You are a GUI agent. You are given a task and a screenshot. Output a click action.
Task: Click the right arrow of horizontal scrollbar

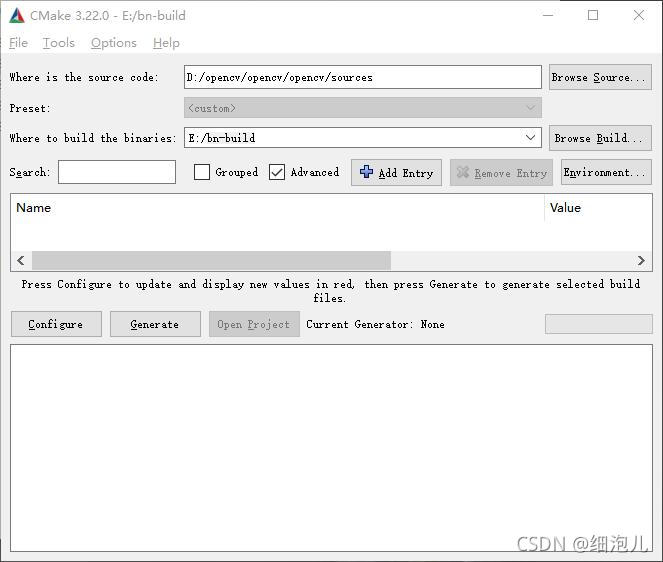[641, 260]
